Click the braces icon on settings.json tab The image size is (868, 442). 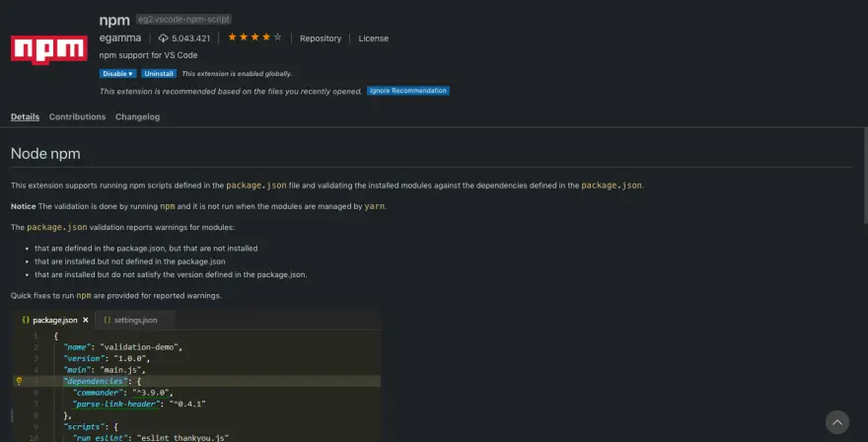(x=108, y=320)
